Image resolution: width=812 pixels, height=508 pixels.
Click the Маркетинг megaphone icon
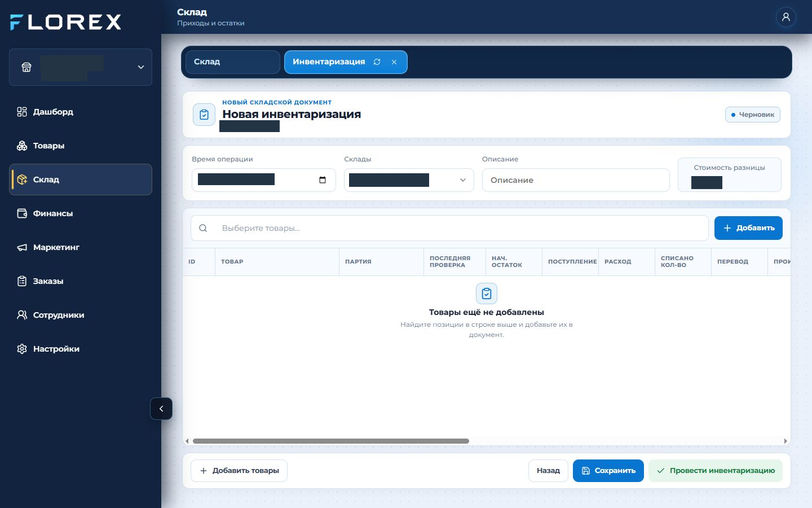(22, 247)
